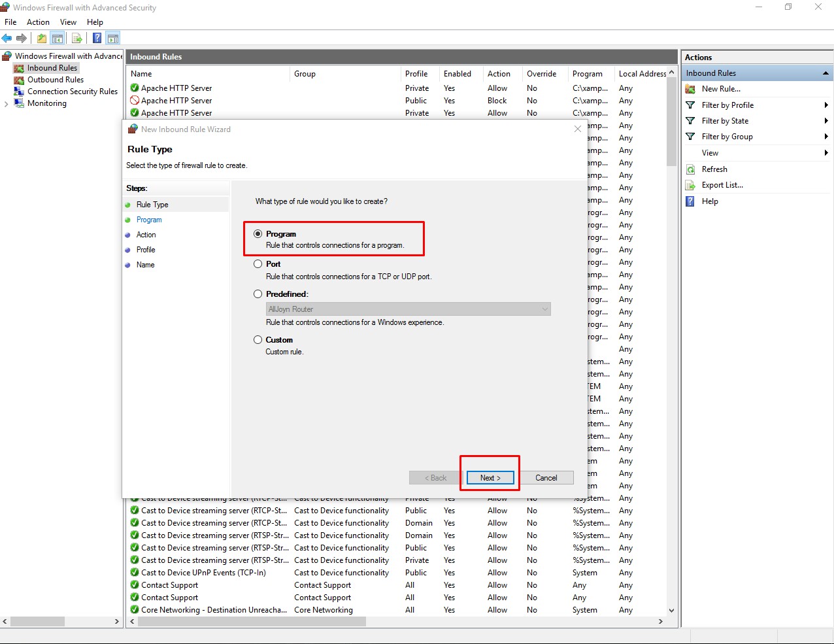Expand Filter by State submenu arrow

826,121
